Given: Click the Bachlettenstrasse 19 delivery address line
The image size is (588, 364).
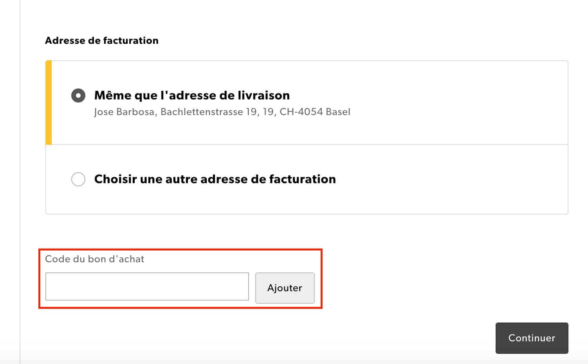Looking at the screenshot, I should pos(222,112).
